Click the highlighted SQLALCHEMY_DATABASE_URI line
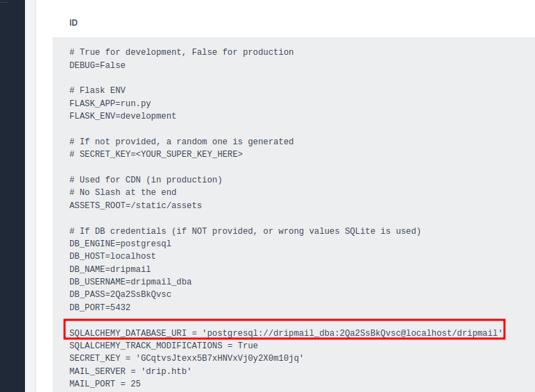The height and width of the screenshot is (392, 535). tap(285, 332)
